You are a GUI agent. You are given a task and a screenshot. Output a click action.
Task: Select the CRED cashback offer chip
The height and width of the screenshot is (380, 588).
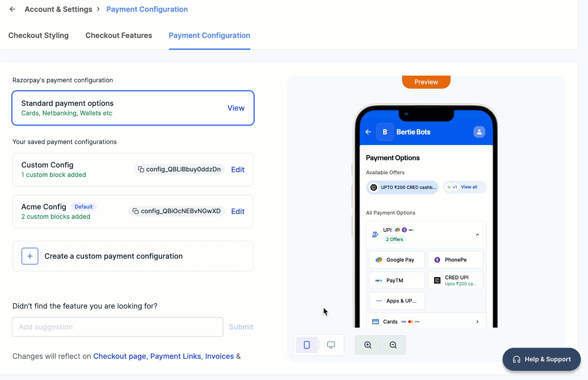click(403, 187)
